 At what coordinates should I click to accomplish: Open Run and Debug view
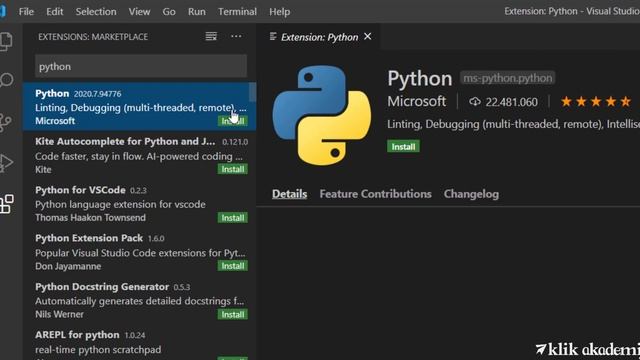point(6,163)
